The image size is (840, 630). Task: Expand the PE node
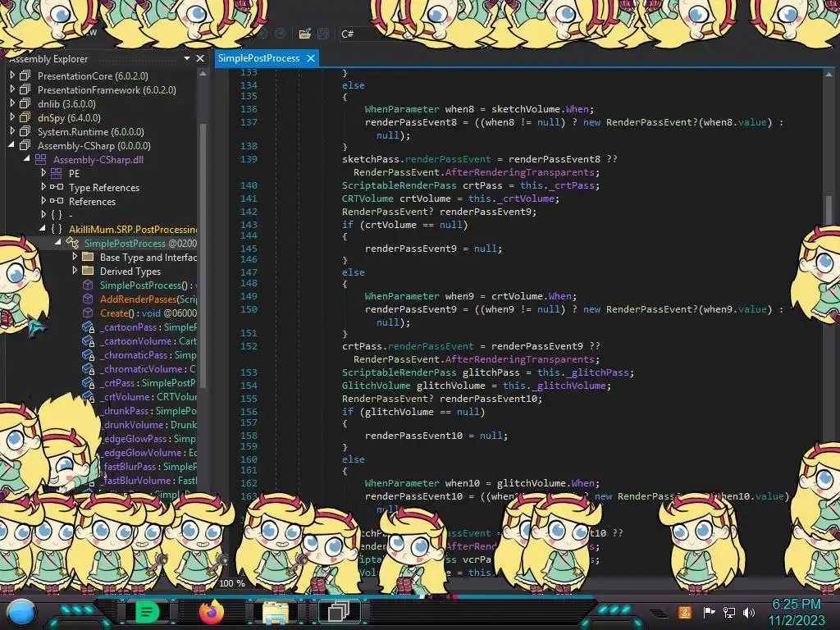43,172
